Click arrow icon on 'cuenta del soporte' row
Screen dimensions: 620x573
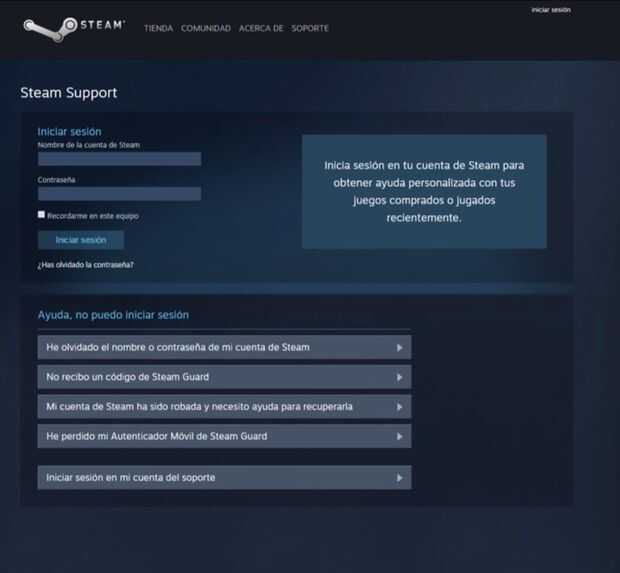(399, 478)
